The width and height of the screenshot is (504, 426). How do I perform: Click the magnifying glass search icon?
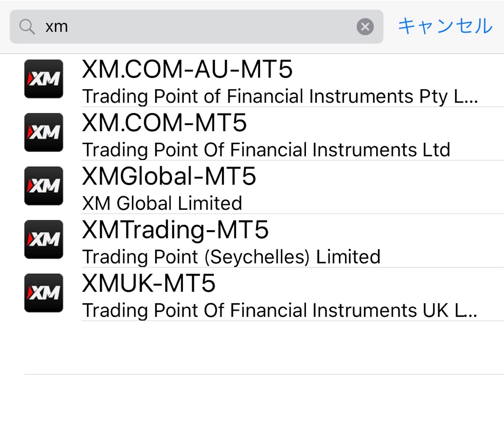27,27
